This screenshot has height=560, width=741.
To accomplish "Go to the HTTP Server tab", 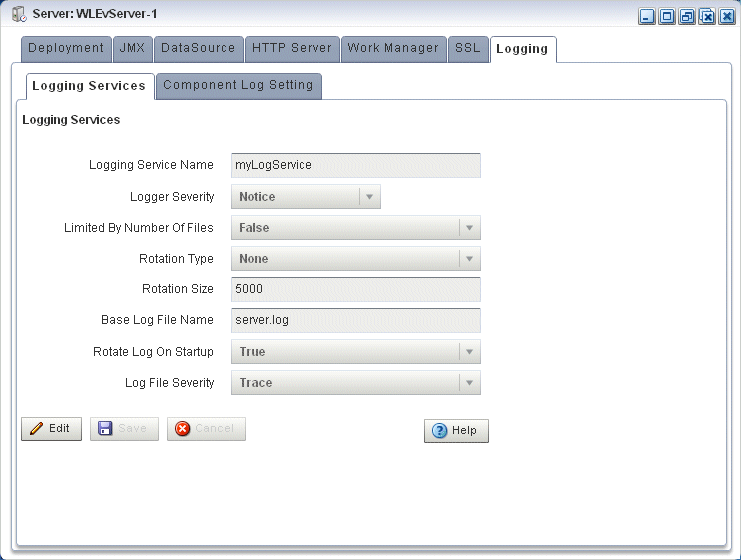I will [292, 49].
